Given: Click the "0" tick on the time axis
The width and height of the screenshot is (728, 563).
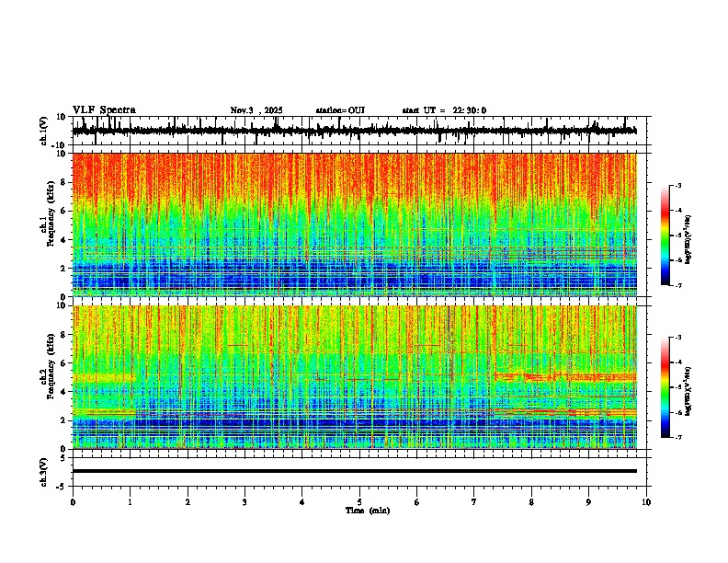Looking at the screenshot, I should [x=73, y=502].
